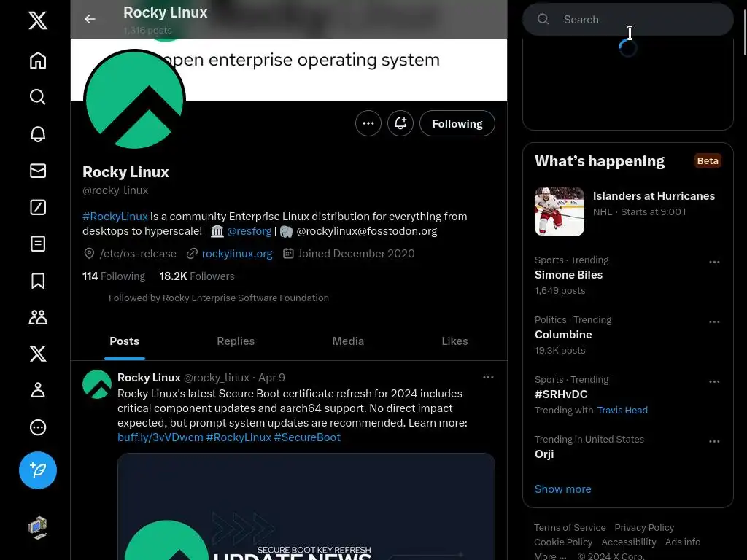View the 114 Following list

114,276
